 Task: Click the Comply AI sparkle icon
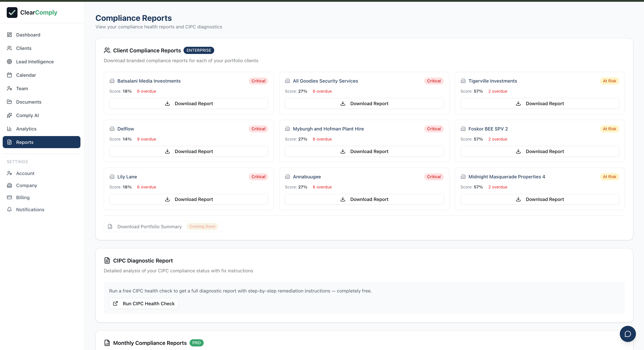(9, 115)
